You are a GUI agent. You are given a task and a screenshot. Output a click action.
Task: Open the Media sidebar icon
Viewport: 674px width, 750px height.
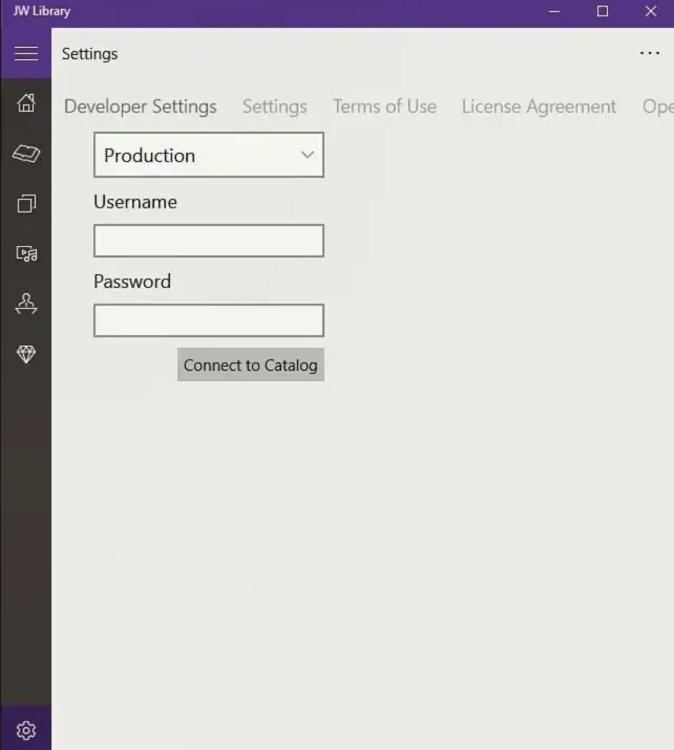(x=26, y=254)
